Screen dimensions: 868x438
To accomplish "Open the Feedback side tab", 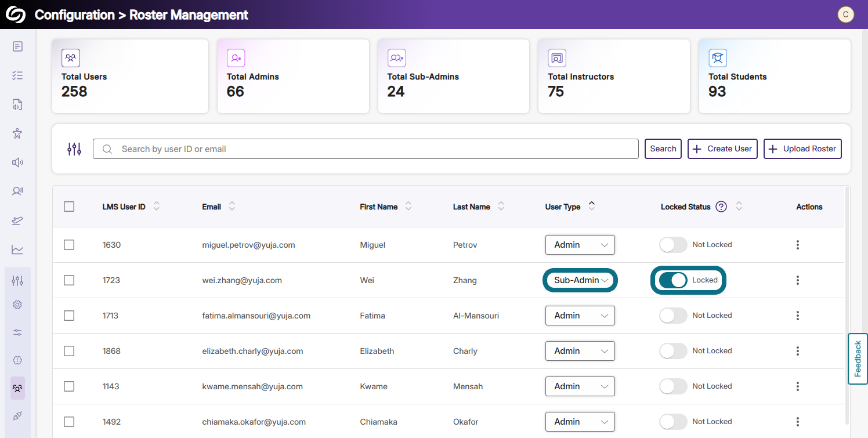I will (858, 359).
